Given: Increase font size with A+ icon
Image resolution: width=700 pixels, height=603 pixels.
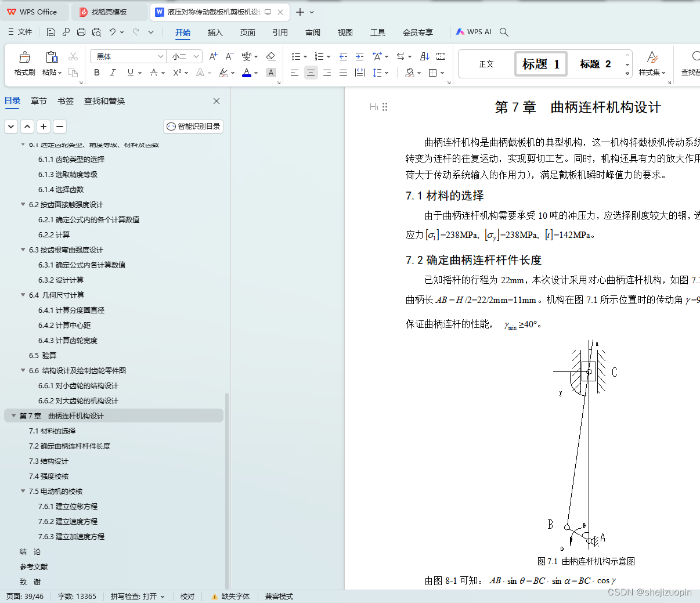Looking at the screenshot, I should pyautogui.click(x=213, y=56).
